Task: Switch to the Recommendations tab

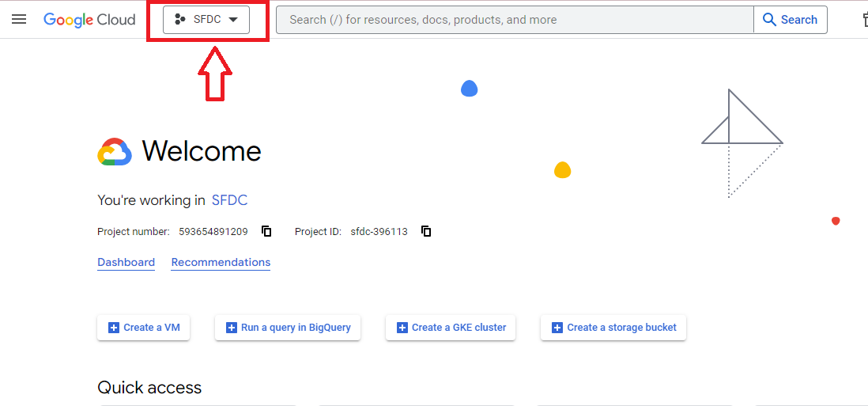Action: [221, 262]
